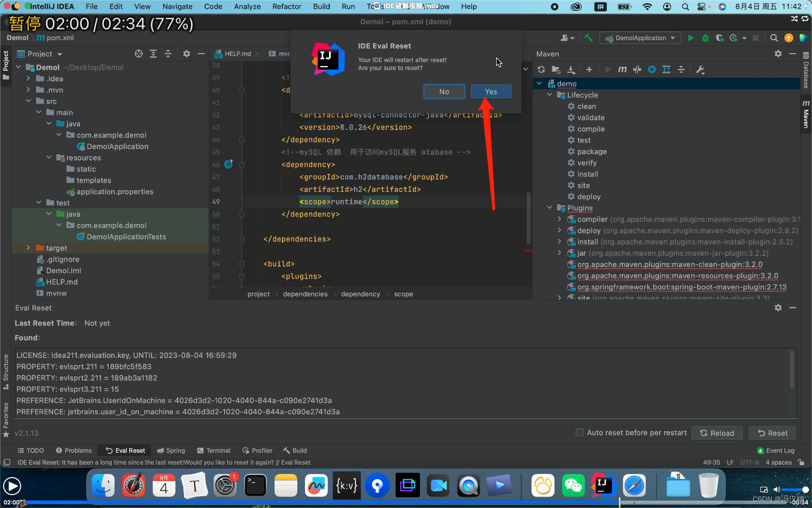Viewport: 812px width, 508px height.
Task: Click the Reset button in Eval Reset
Action: point(772,433)
